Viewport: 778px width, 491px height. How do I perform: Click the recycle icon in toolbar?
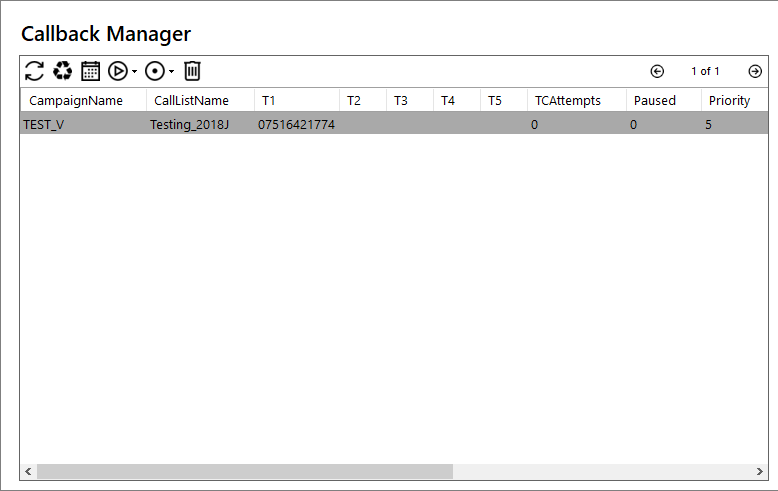coord(63,71)
